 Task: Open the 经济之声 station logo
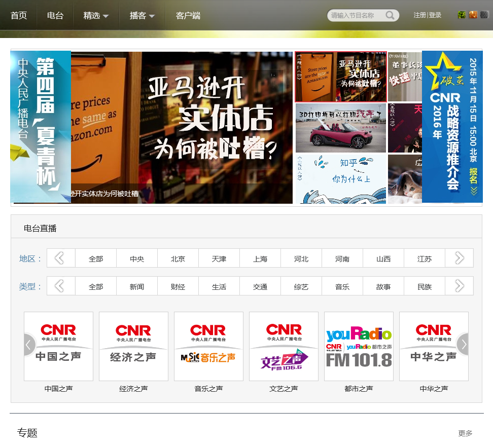click(133, 346)
